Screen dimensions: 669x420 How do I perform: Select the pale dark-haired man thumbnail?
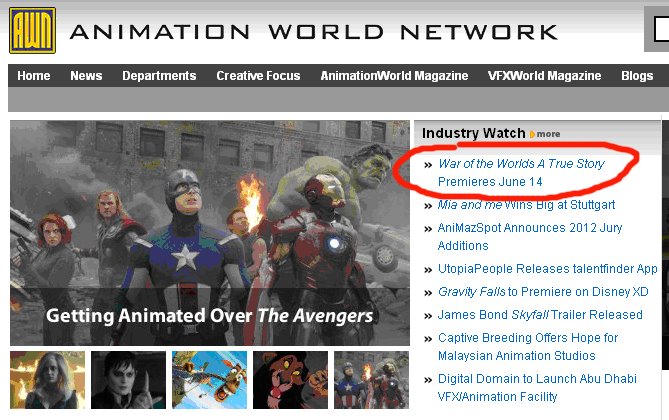pos(128,380)
